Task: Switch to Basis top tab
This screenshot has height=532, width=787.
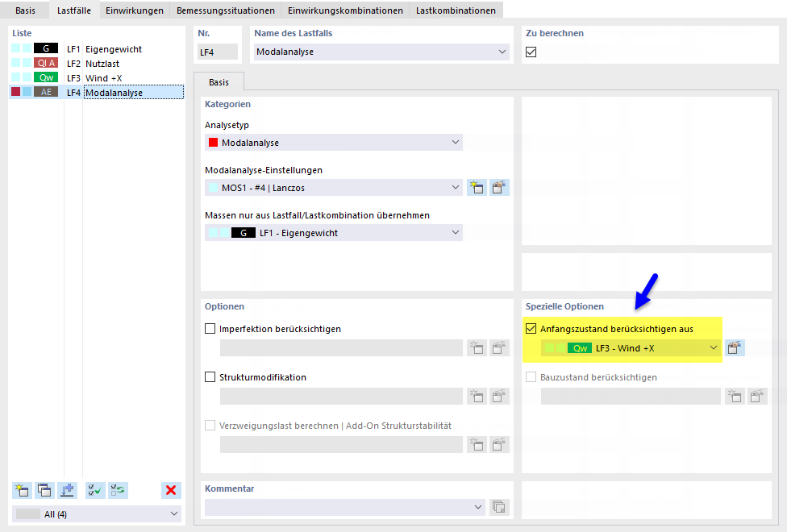Action: coord(25,10)
